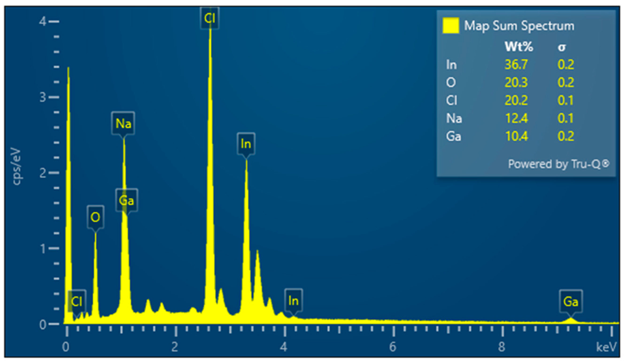
Task: Click the In label on main peak
Action: pyautogui.click(x=246, y=144)
